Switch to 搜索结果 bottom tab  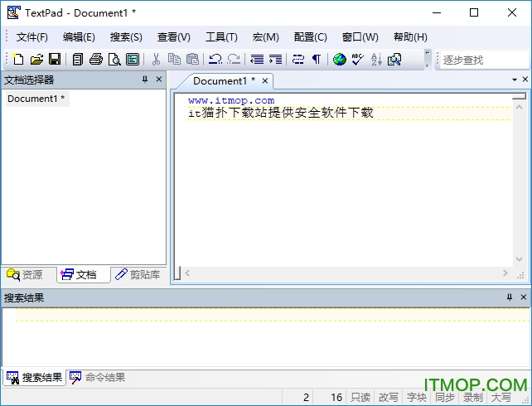coord(34,378)
